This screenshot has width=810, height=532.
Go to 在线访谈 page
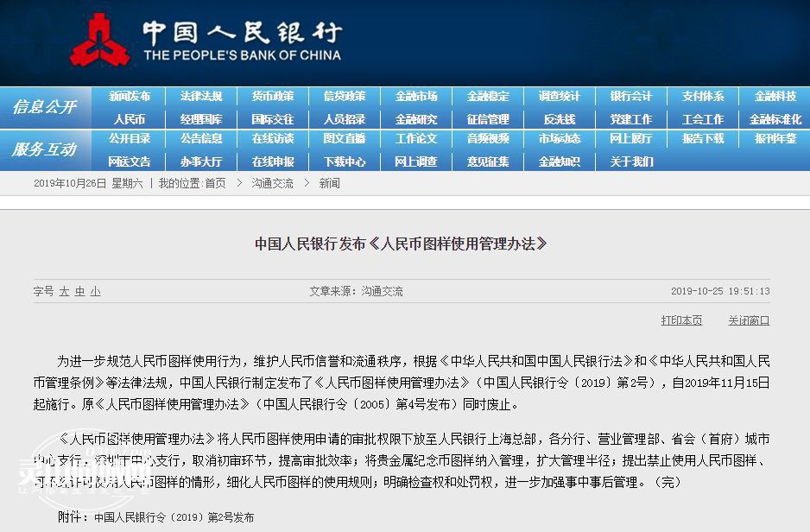tap(273, 138)
